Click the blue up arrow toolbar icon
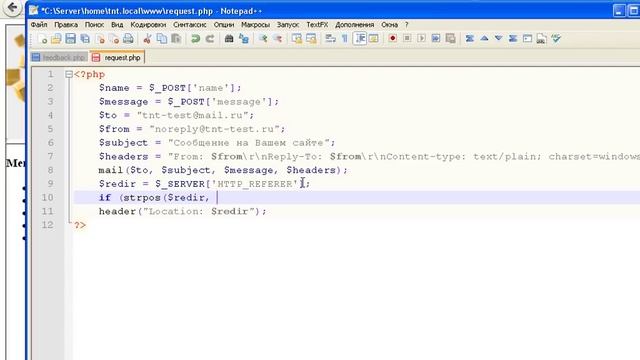The width and height of the screenshot is (640, 360). tap(484, 38)
